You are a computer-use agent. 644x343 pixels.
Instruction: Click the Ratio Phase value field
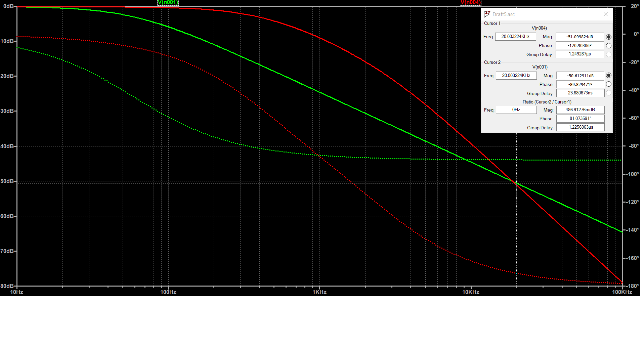pyautogui.click(x=580, y=119)
